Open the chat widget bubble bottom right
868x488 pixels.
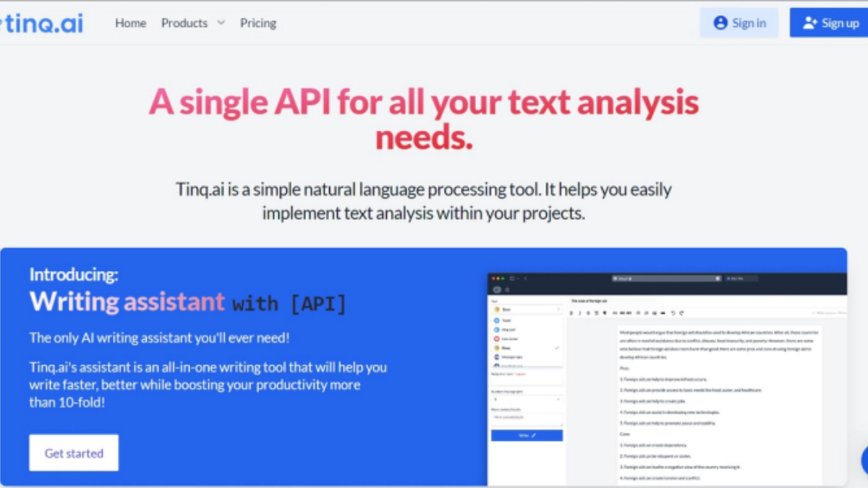click(x=865, y=461)
